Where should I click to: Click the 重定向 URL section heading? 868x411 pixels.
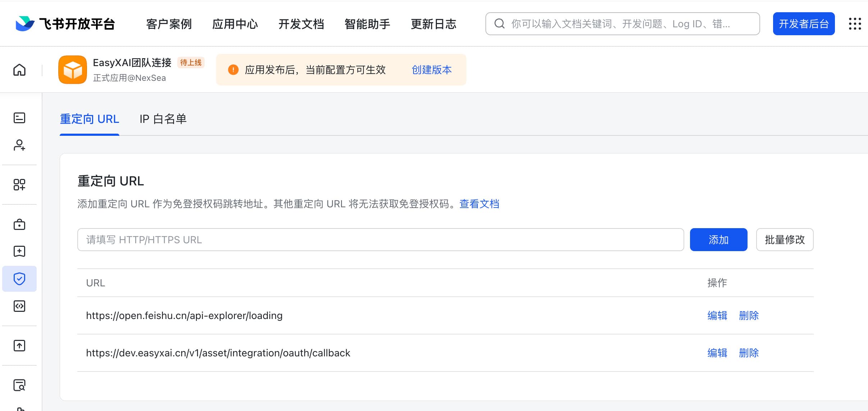click(x=111, y=181)
